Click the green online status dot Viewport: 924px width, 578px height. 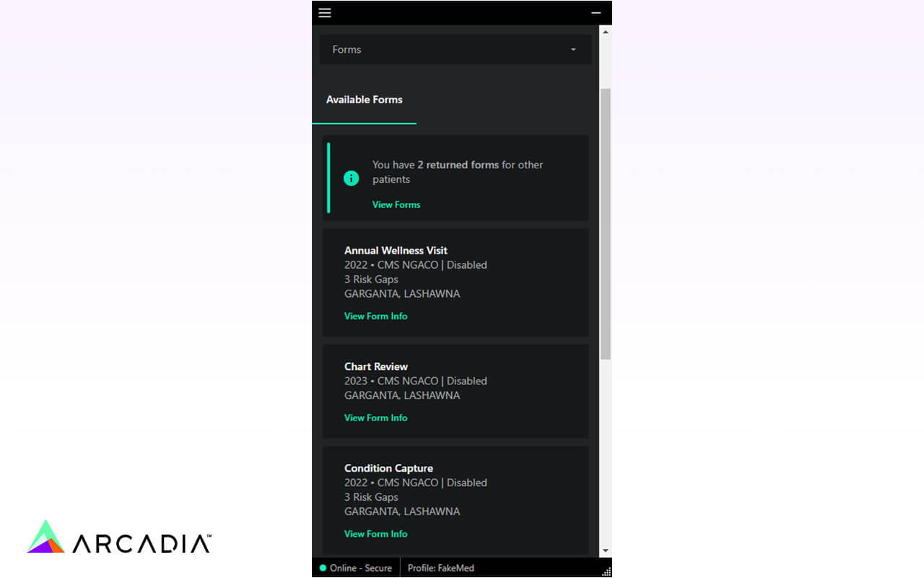pos(323,568)
